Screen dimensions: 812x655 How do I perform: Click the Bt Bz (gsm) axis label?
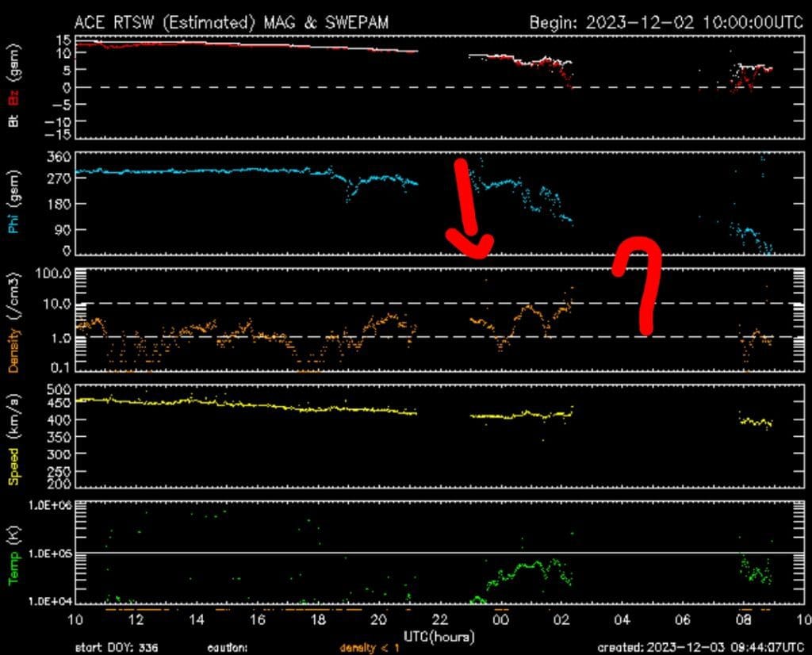(14, 86)
